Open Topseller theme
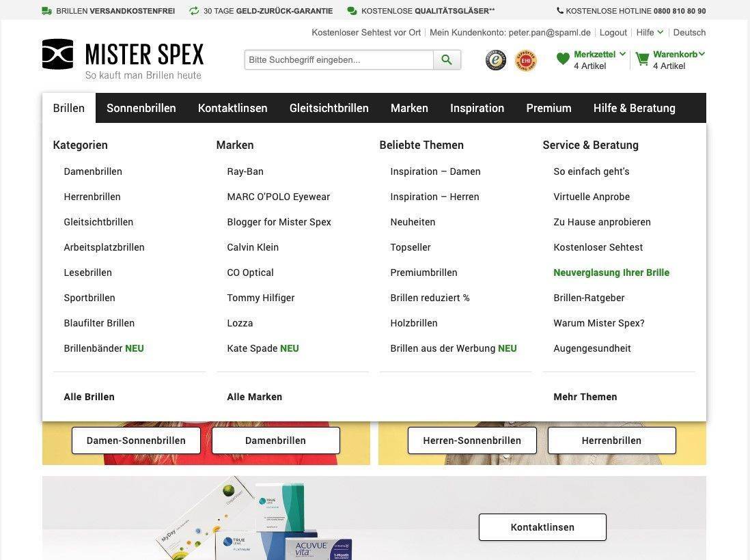This screenshot has height=560, width=750. (411, 247)
